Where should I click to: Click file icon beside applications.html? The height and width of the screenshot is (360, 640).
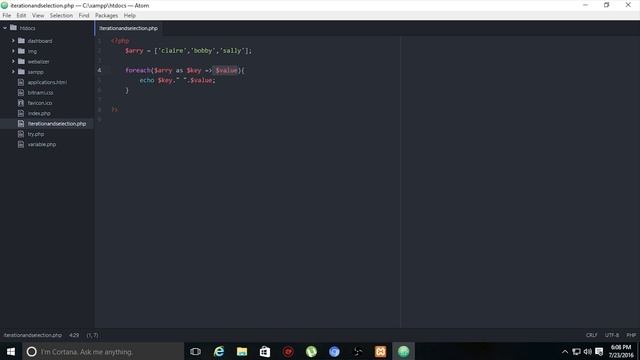coord(21,82)
